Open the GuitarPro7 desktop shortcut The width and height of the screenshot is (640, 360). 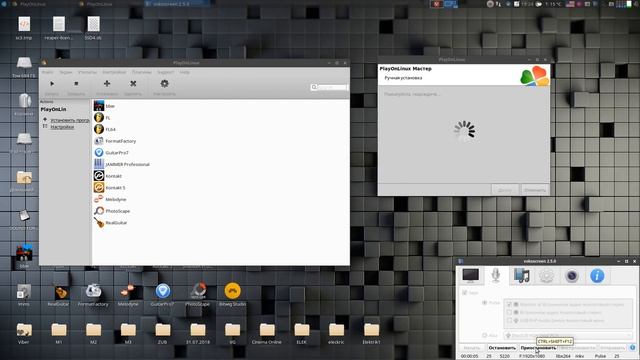(x=162, y=295)
